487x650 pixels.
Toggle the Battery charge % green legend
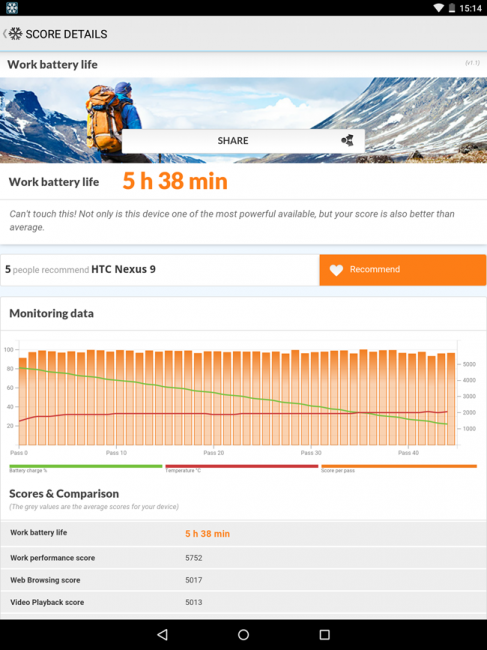coord(85,468)
